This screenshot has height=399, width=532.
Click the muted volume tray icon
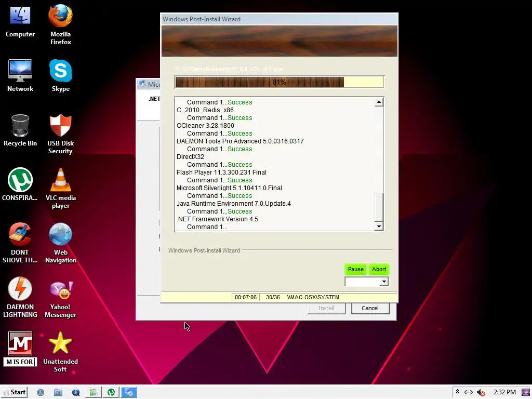point(481,393)
